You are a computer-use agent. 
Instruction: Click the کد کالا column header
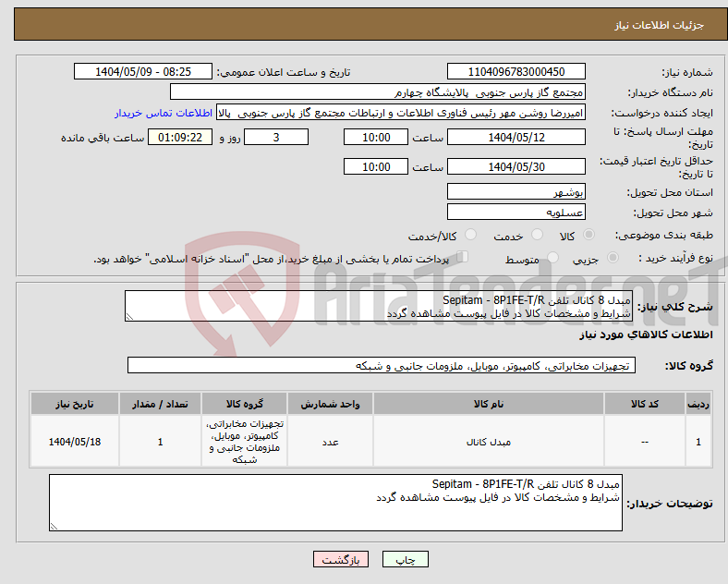click(x=645, y=404)
